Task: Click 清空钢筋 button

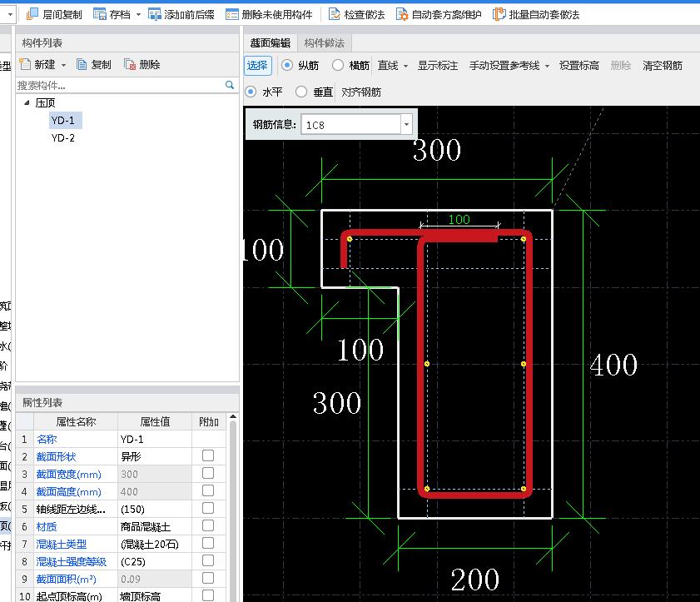Action: click(663, 66)
